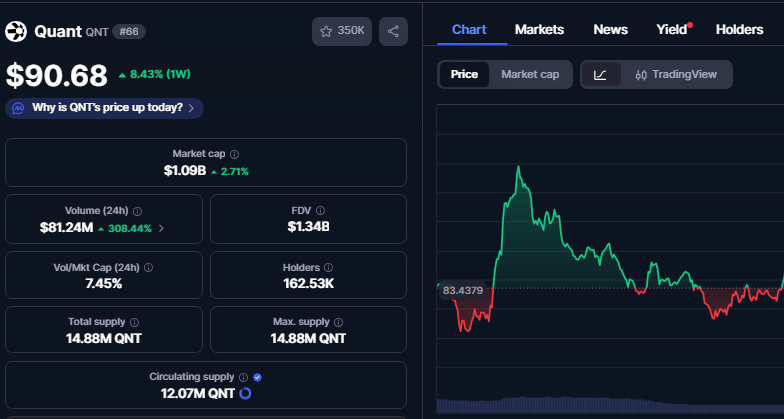The width and height of the screenshot is (784, 419).
Task: Open Vol/Mkt Cap (24h) info icon
Action: (148, 268)
